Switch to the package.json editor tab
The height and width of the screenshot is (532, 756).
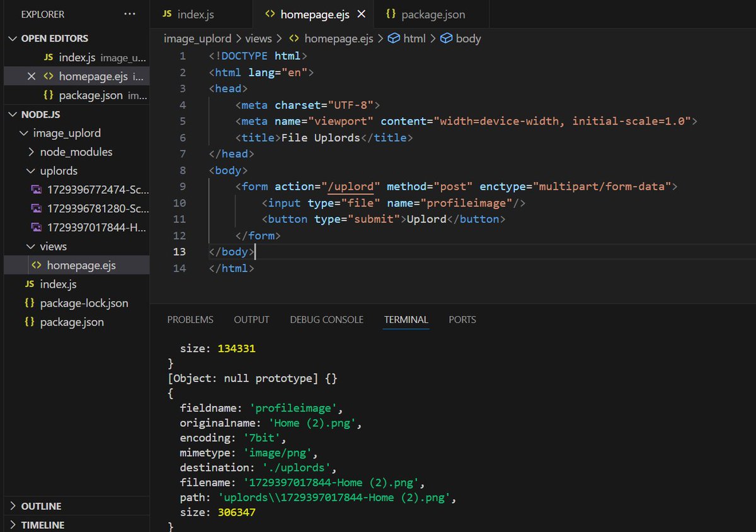pos(432,14)
